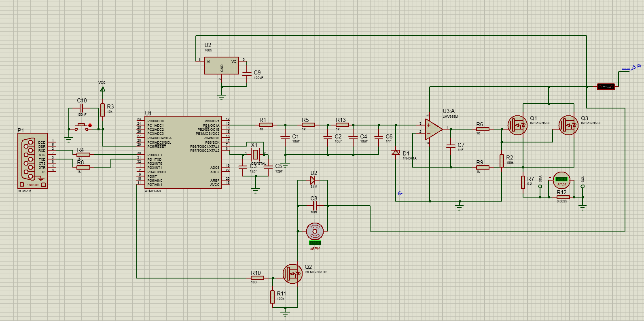Click the SDA terminal
Screen dimensions: 644x321
pos(540,186)
